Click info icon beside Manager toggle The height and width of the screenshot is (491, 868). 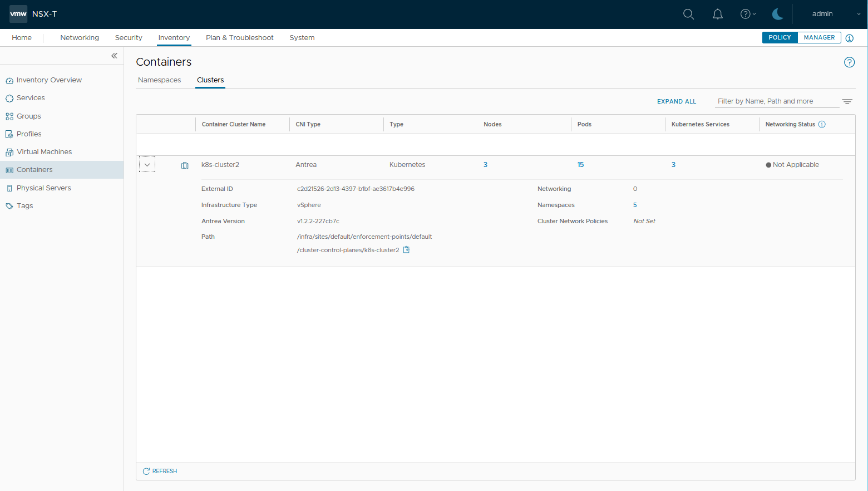tap(850, 38)
